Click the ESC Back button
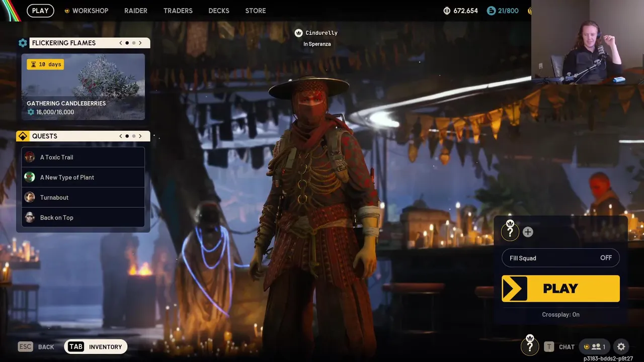 (x=36, y=347)
